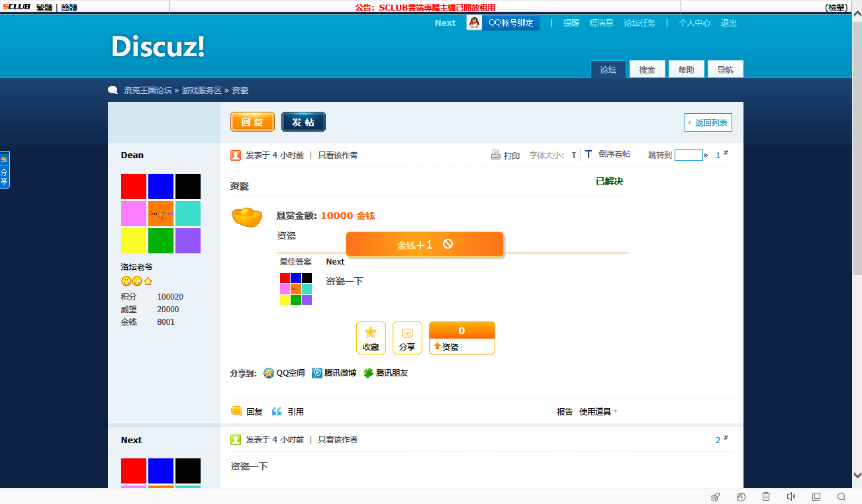Click the 簡體 language link
This screenshot has width=862, height=504.
tap(69, 7)
